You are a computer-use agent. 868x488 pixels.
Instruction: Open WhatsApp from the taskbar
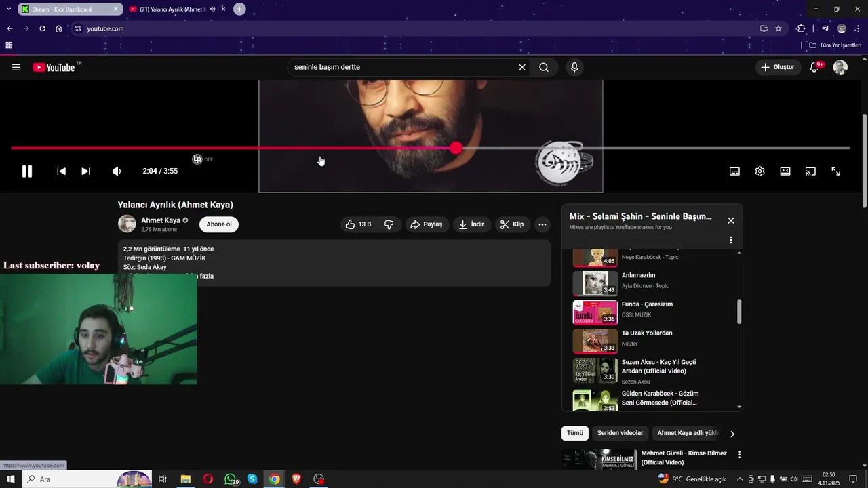point(231,479)
